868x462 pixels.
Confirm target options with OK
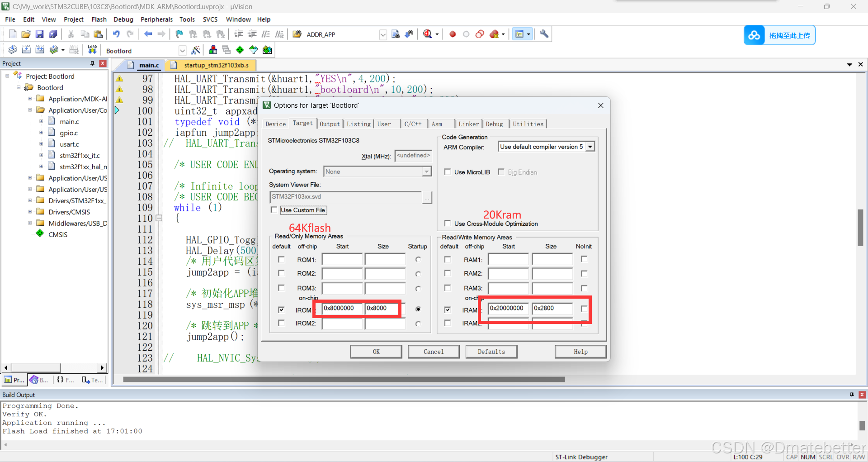[376, 352]
